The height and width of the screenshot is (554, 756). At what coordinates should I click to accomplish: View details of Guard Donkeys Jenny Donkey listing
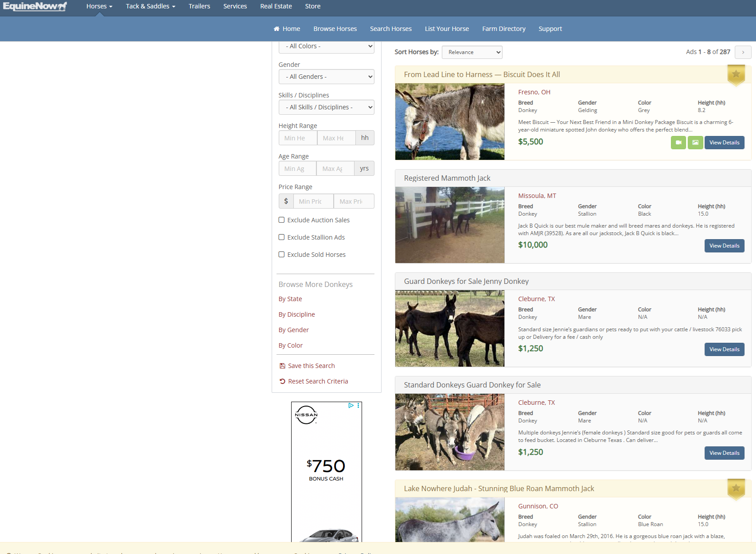[x=725, y=349]
